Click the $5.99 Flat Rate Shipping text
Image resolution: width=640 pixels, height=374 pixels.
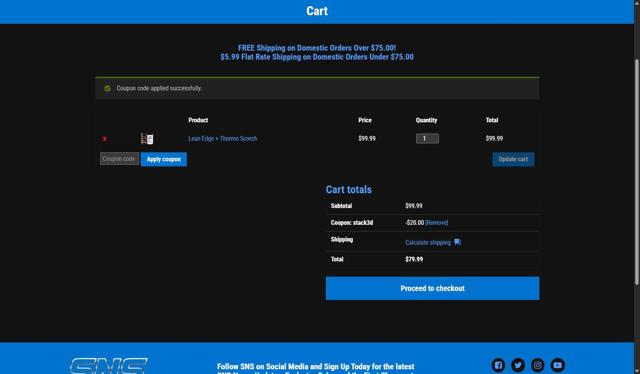tap(317, 57)
